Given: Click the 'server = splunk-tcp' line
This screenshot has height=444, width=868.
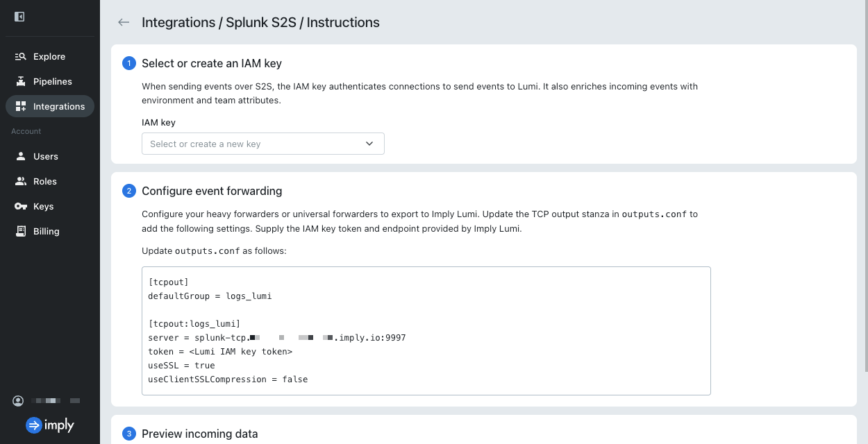Looking at the screenshot, I should point(277,338).
